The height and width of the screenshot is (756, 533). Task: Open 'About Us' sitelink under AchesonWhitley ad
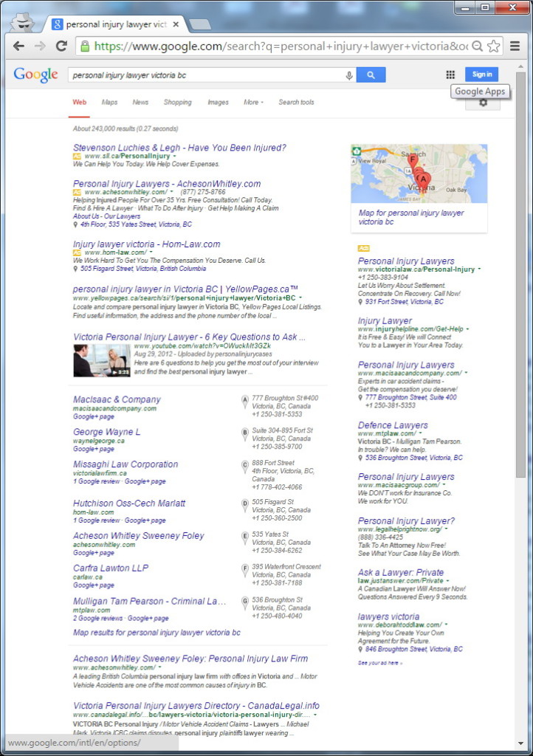86,216
